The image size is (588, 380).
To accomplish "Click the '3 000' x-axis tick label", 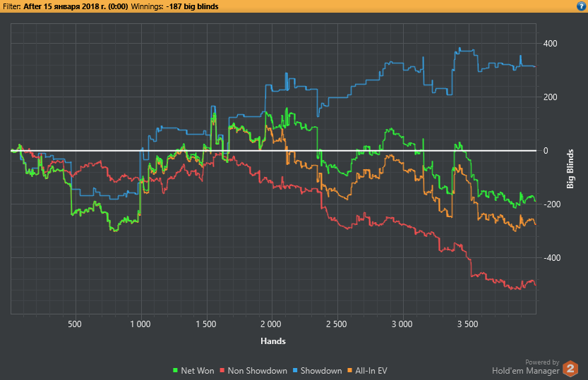I will coord(402,324).
